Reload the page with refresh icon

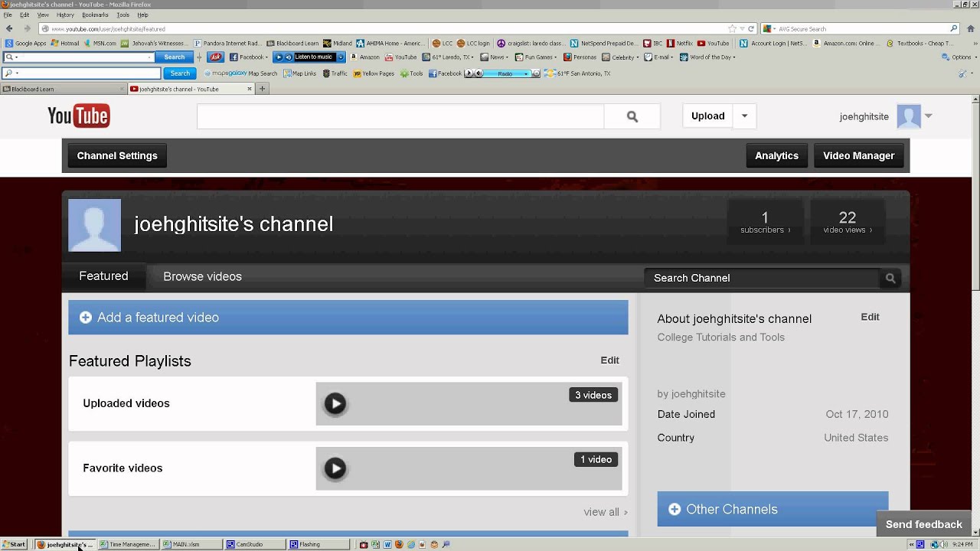750,28
